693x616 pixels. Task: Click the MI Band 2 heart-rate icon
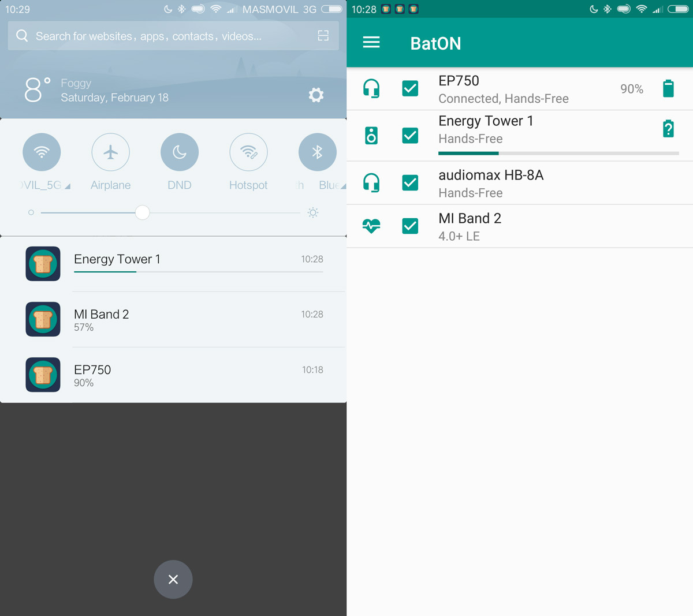tap(371, 226)
